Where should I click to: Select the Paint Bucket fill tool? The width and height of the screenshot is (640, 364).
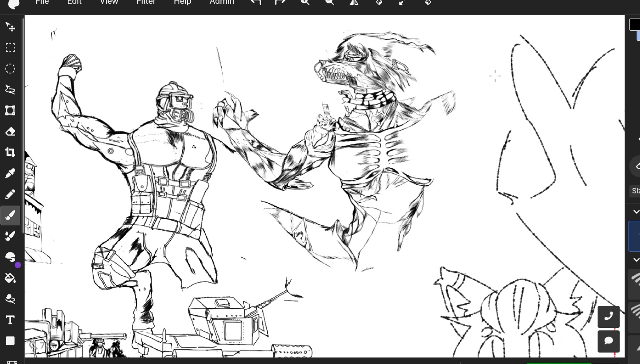tap(10, 278)
